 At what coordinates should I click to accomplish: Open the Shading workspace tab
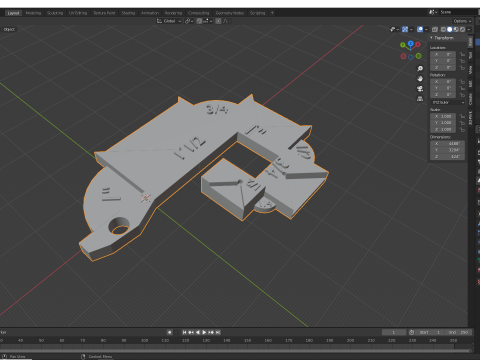[x=128, y=13]
